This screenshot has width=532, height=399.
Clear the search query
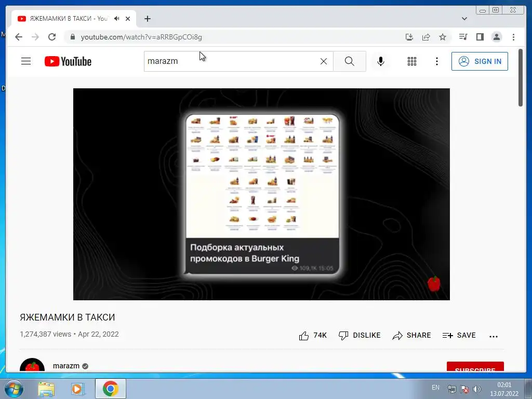[324, 61]
